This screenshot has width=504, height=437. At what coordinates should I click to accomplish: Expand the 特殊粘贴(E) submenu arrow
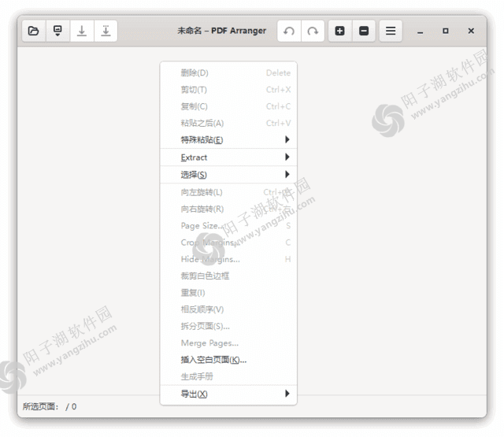[287, 139]
